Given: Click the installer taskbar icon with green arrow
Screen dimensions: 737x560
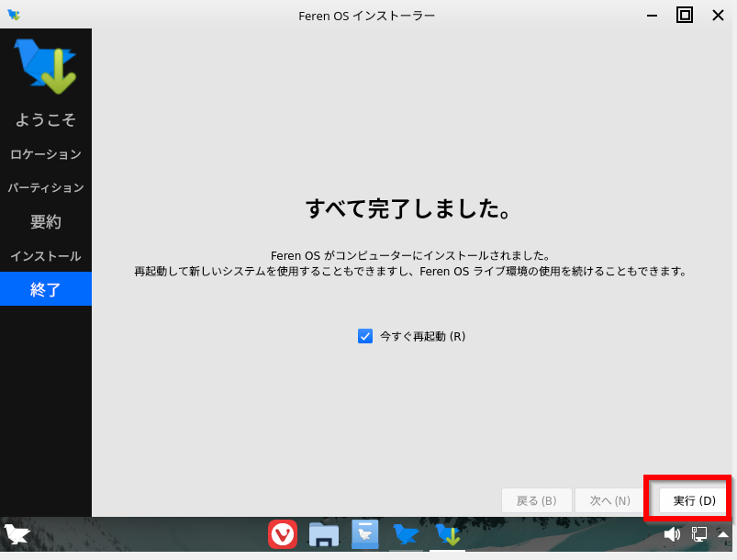Looking at the screenshot, I should [x=448, y=534].
